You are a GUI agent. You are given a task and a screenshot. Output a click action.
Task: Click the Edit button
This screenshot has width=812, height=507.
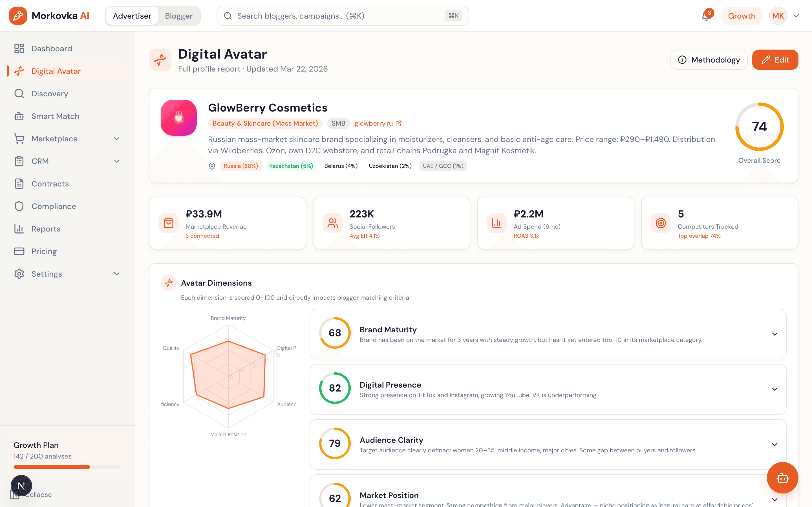pos(775,60)
